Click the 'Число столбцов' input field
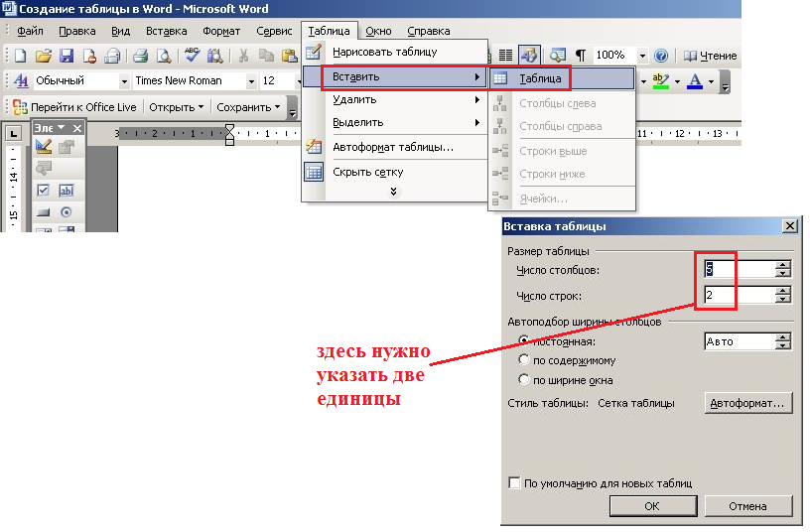The image size is (810, 532). (x=739, y=269)
